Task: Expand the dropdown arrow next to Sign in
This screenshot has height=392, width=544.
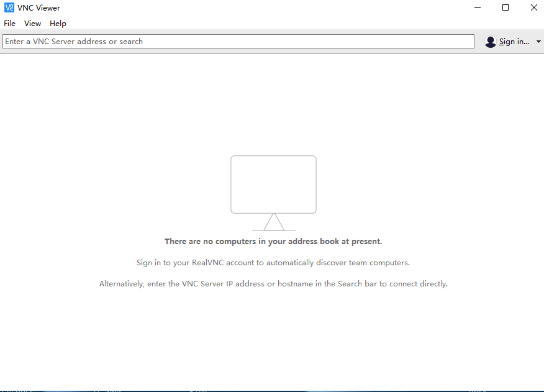Action: [x=538, y=42]
